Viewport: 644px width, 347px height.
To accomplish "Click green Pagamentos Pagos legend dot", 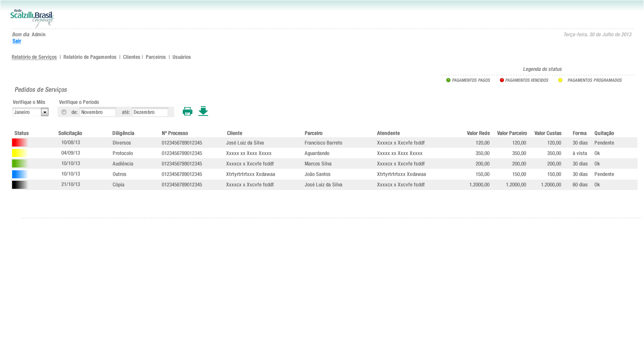I will coord(448,80).
